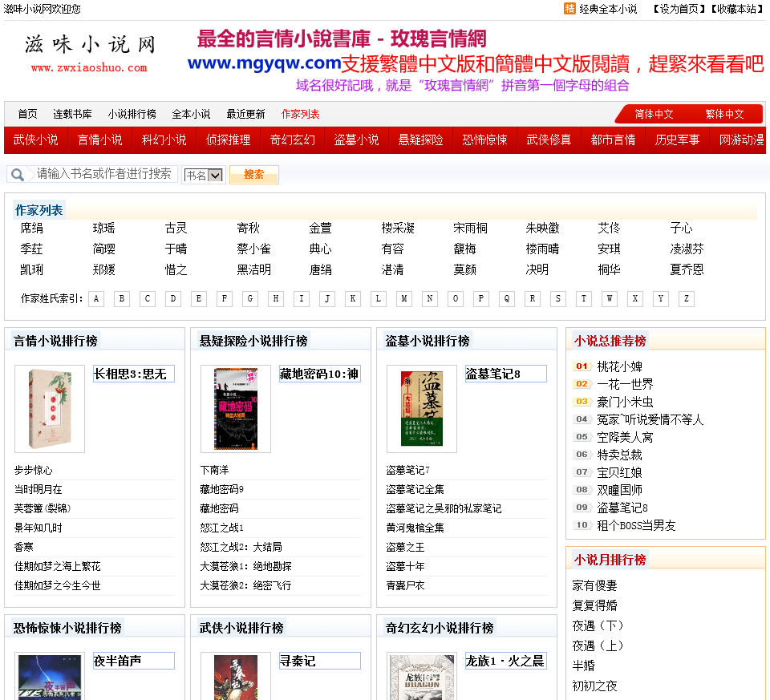Open the 滋味小说网 site logo

click(x=89, y=54)
